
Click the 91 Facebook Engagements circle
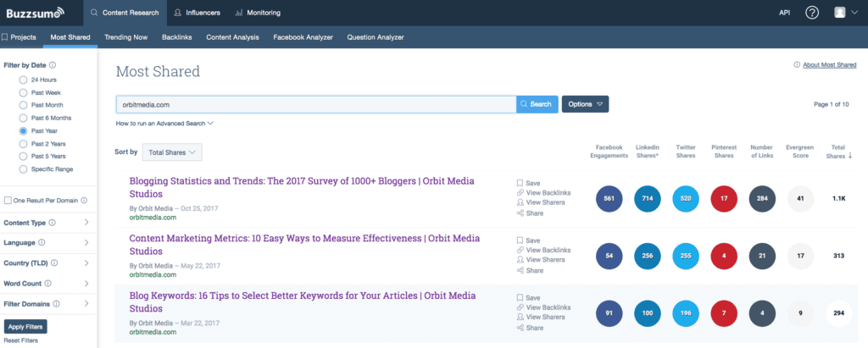[609, 313]
